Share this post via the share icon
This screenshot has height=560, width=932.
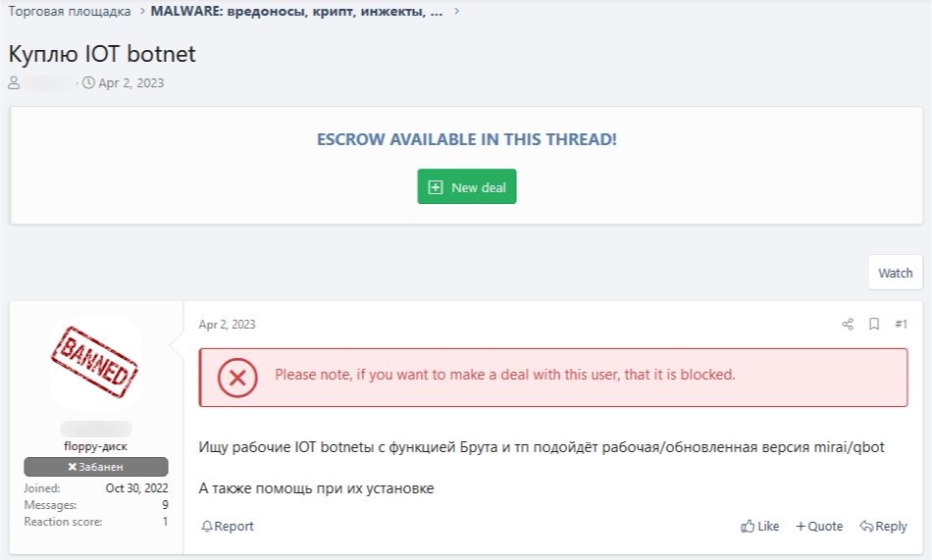pos(848,325)
